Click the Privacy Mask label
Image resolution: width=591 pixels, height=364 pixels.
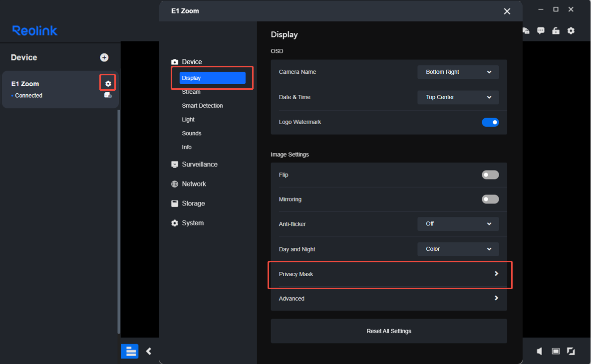(296, 274)
